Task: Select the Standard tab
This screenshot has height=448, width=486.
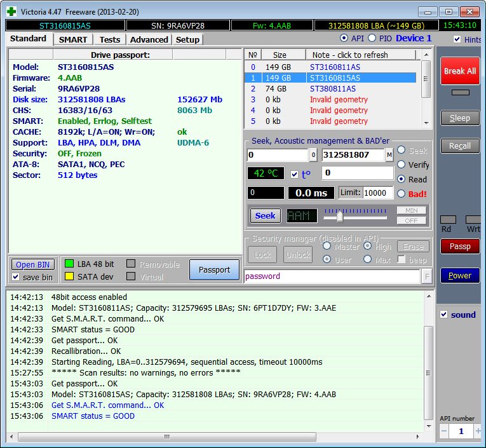Action: (28, 39)
